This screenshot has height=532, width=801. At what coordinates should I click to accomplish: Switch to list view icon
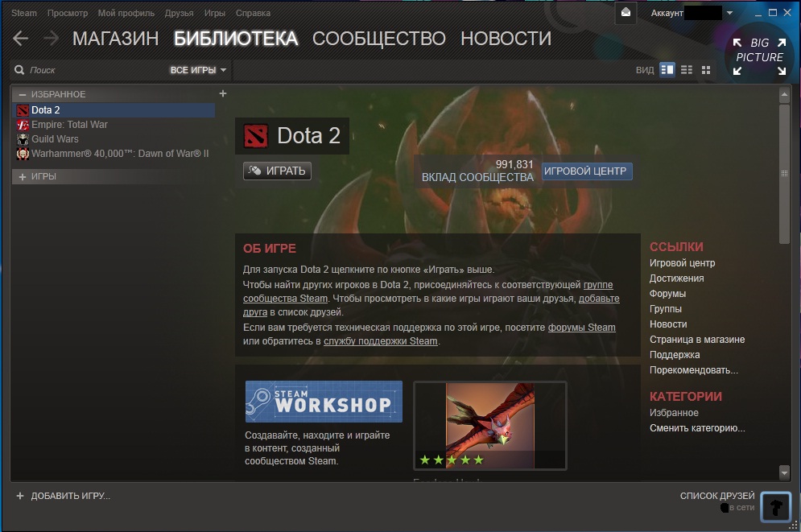pos(687,70)
